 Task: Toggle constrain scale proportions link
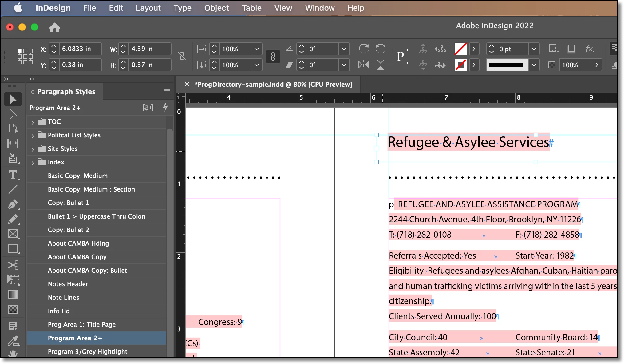coord(273,57)
